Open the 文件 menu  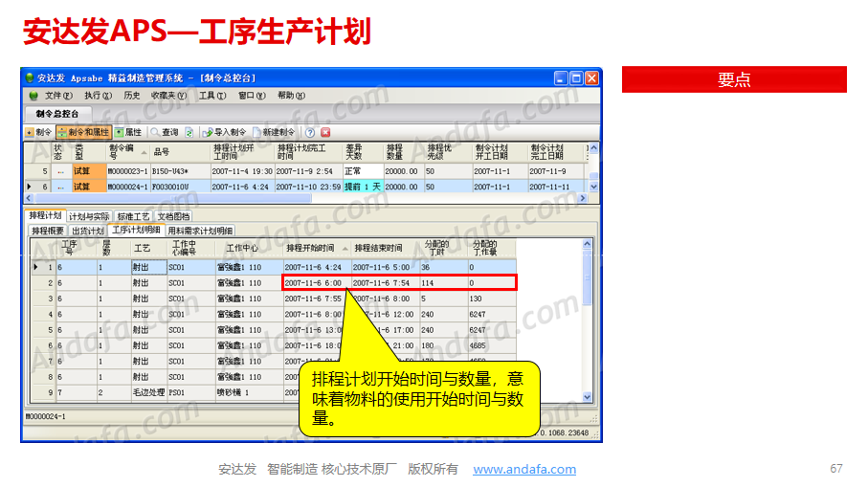(x=58, y=96)
